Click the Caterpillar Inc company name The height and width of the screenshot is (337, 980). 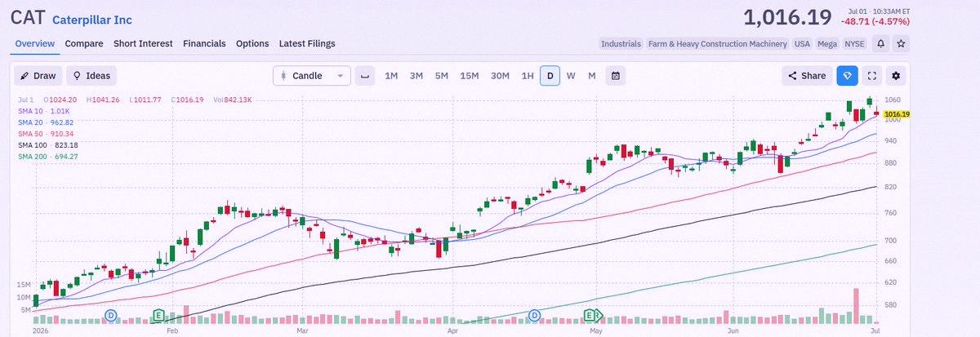pyautogui.click(x=91, y=19)
